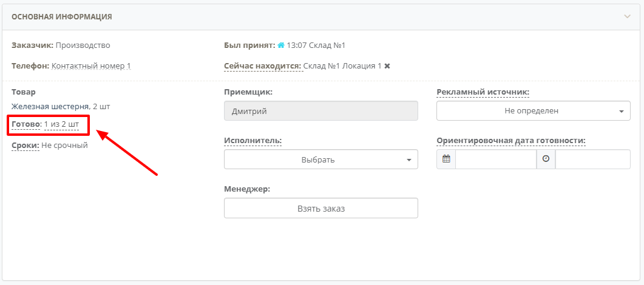Click the Сейчас находится label
Viewport: 644px width, 285px height.
pyautogui.click(x=263, y=65)
